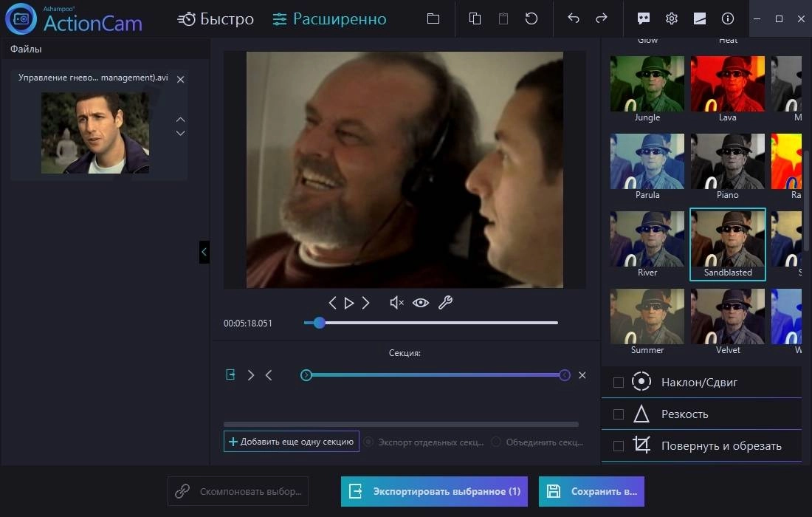Toggle mute speaker icon

click(x=396, y=303)
